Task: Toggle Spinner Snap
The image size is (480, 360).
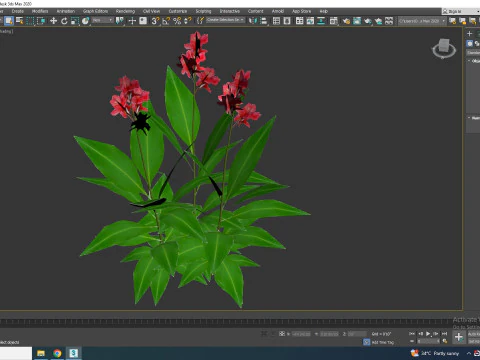Action: tap(188, 21)
